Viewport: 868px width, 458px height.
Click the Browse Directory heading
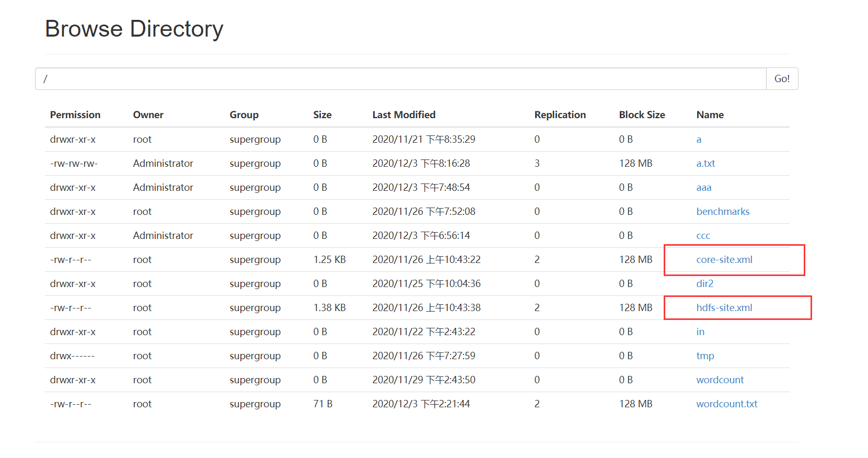[134, 29]
